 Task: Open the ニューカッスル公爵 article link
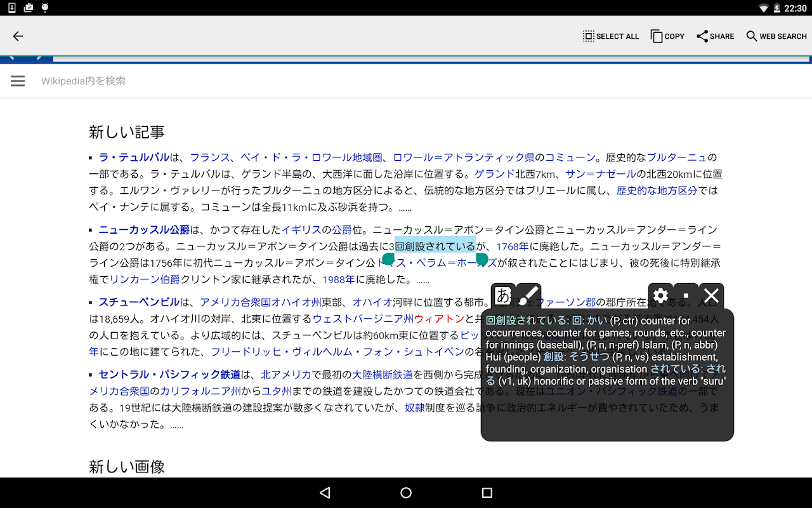coord(144,230)
